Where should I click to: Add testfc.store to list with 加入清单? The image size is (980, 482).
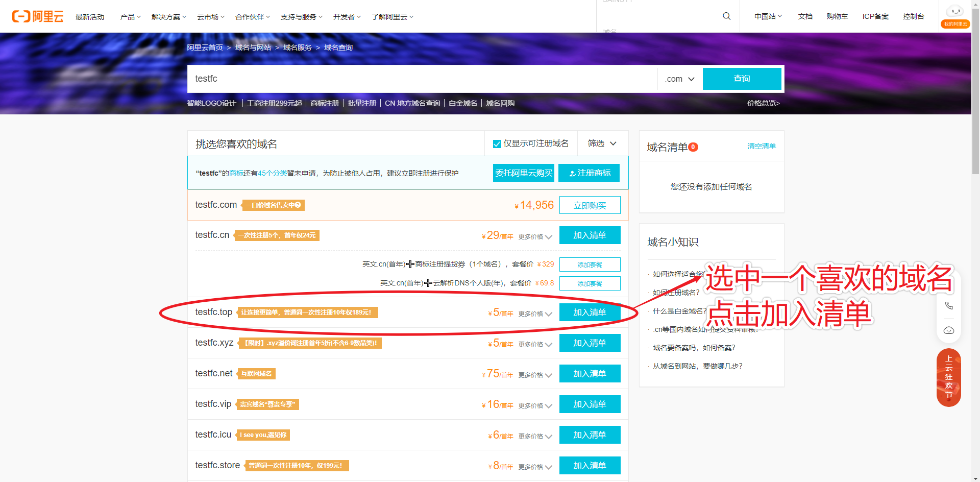tap(590, 466)
